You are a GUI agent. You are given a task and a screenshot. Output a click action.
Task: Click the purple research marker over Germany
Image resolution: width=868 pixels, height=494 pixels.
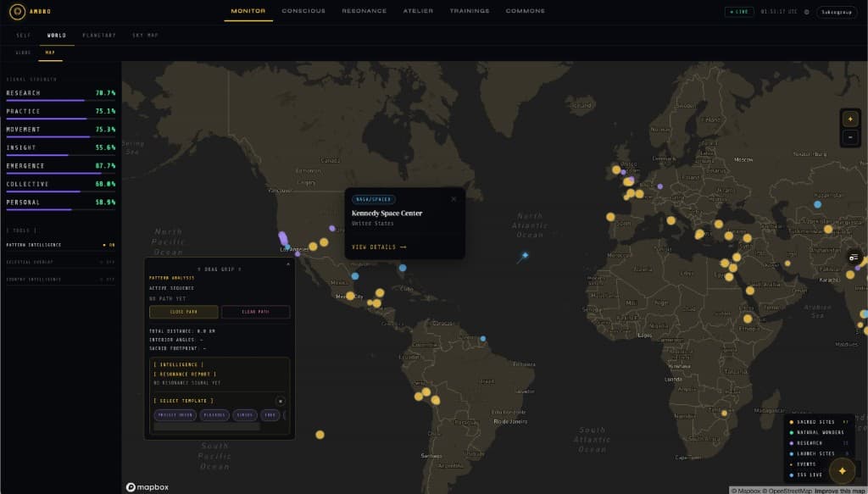click(659, 186)
